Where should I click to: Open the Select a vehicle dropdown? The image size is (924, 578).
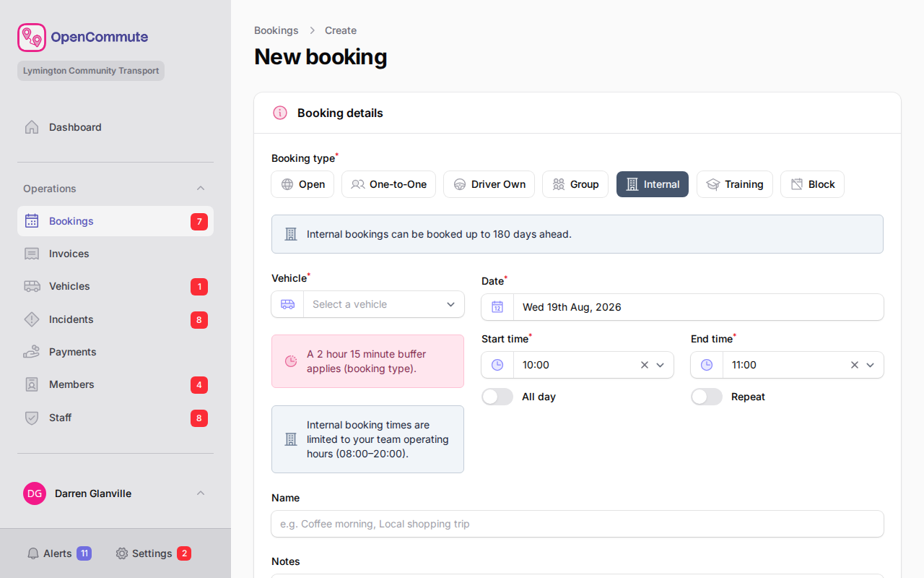(368, 304)
